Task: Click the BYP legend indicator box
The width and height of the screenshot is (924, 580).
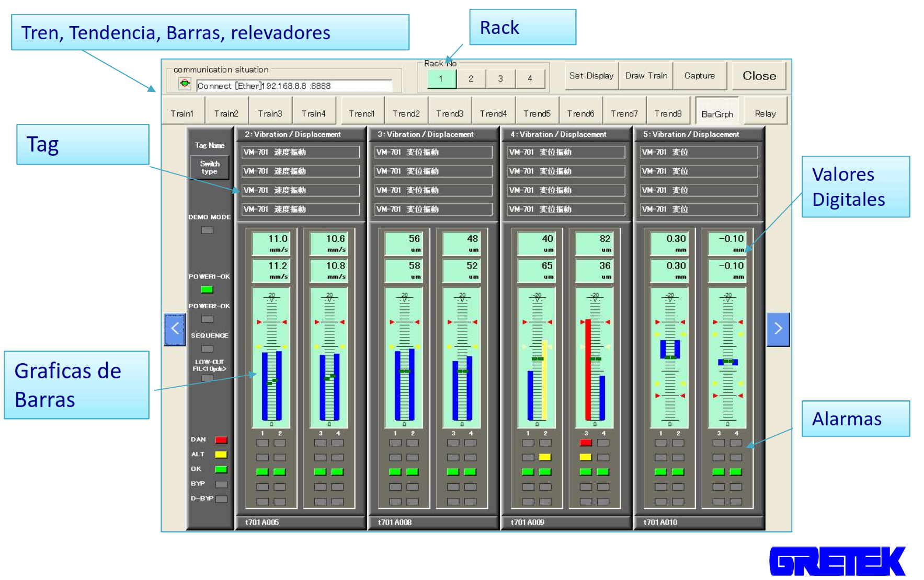Action: pyautogui.click(x=221, y=484)
